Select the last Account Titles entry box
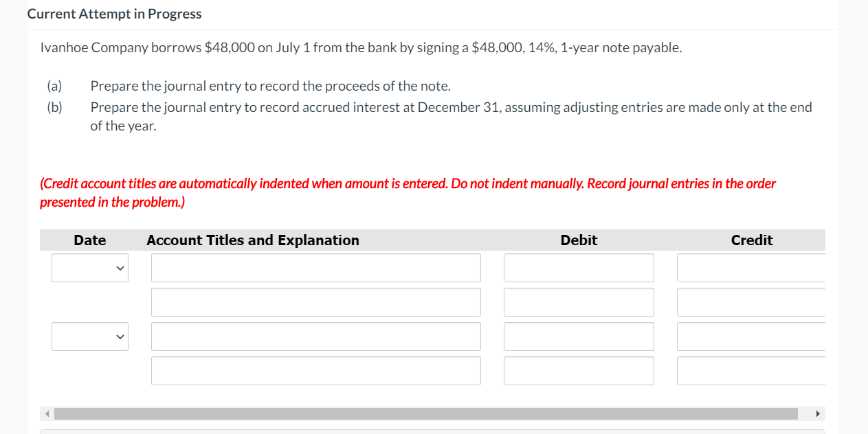Viewport: 868px width, 434px height. click(315, 371)
